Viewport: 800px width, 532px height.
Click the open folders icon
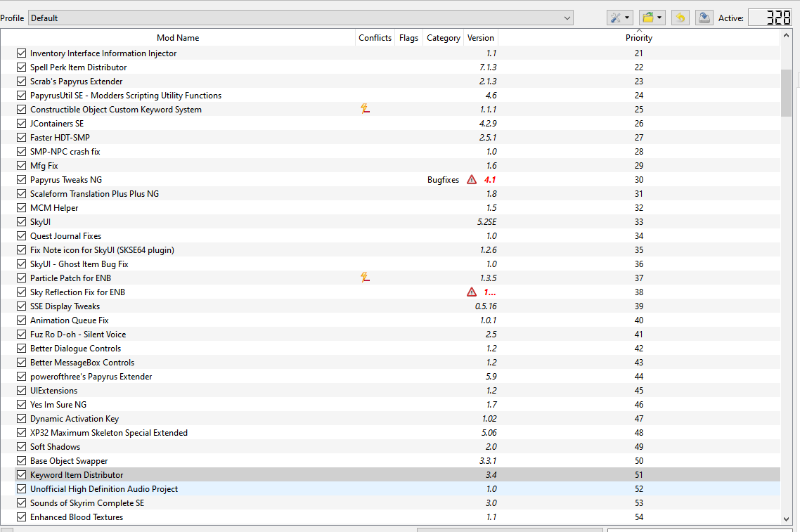tap(648, 18)
